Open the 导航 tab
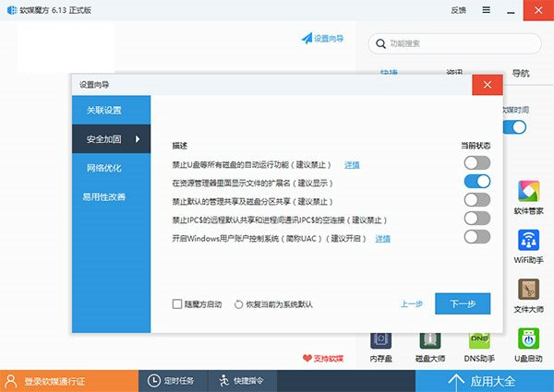The width and height of the screenshot is (554, 392). tap(521, 72)
